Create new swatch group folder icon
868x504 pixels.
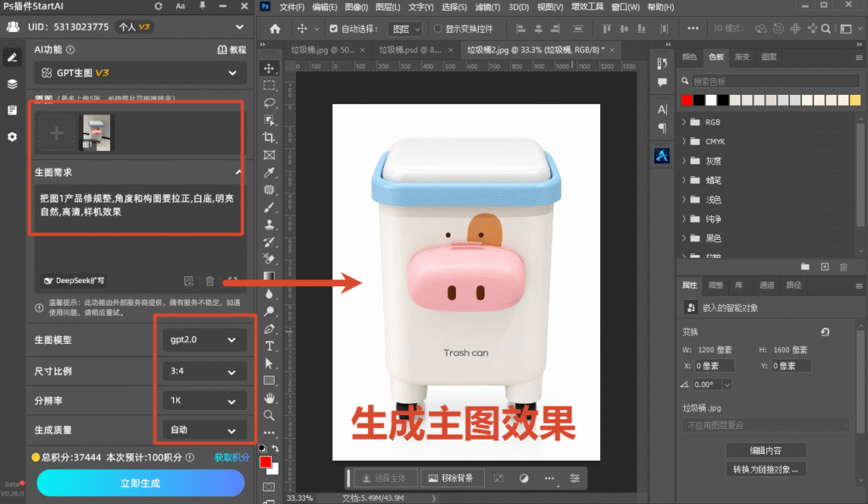pos(805,267)
